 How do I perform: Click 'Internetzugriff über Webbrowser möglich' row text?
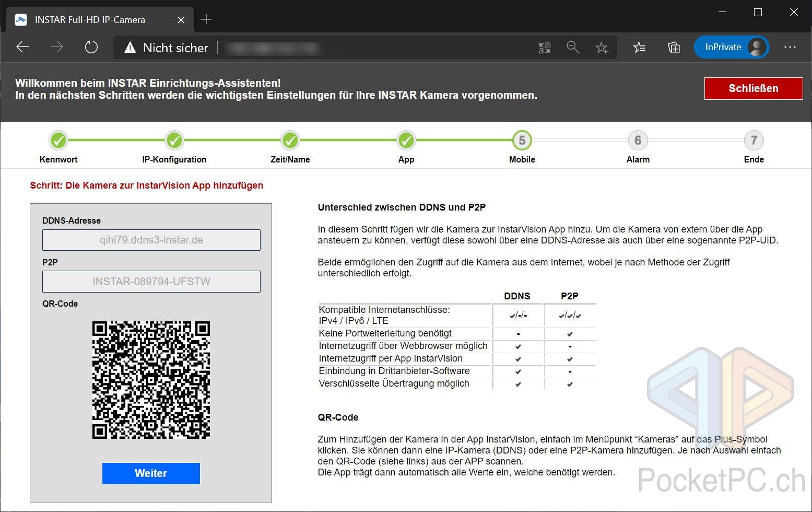403,346
